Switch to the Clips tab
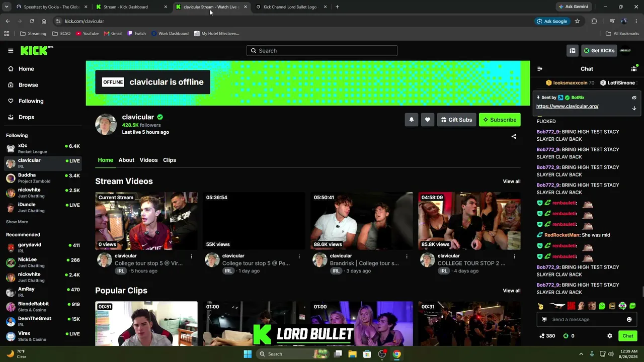The height and width of the screenshot is (362, 644). pyautogui.click(x=170, y=160)
